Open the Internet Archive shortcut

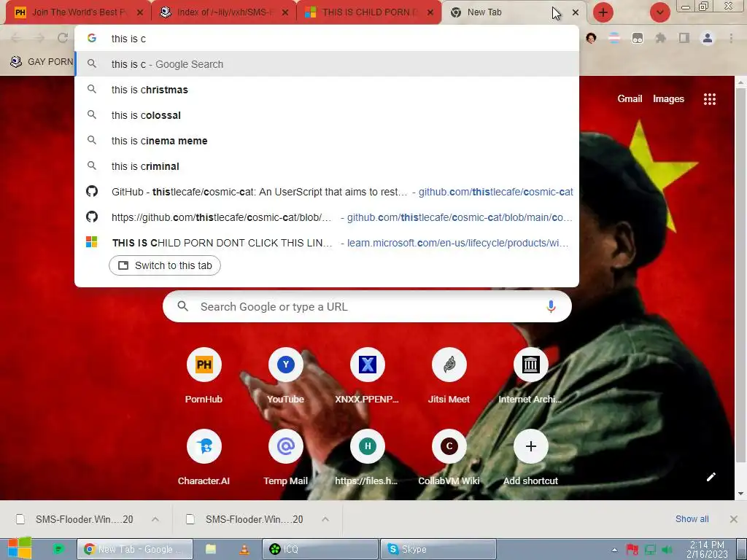tap(531, 365)
